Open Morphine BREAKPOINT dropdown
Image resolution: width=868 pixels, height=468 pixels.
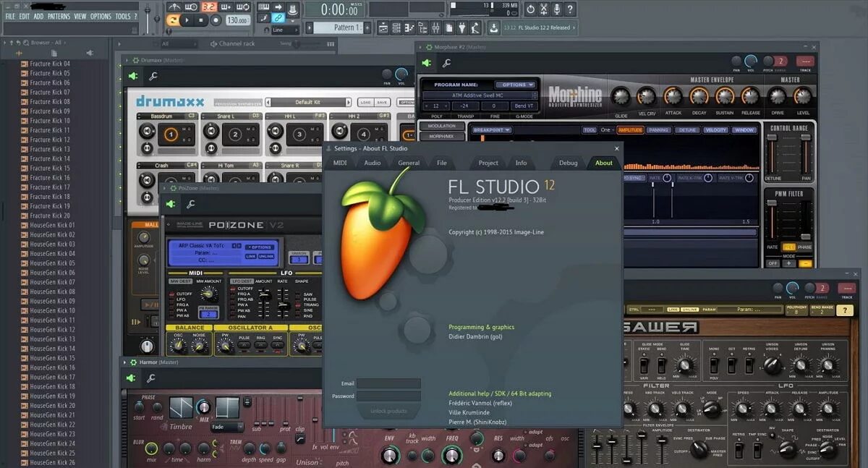(x=492, y=130)
